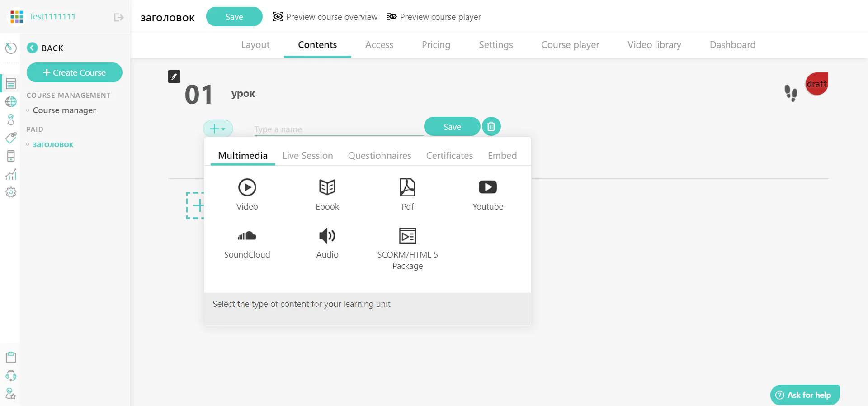Click the Type a name field
The width and height of the screenshot is (868, 406).
(338, 129)
